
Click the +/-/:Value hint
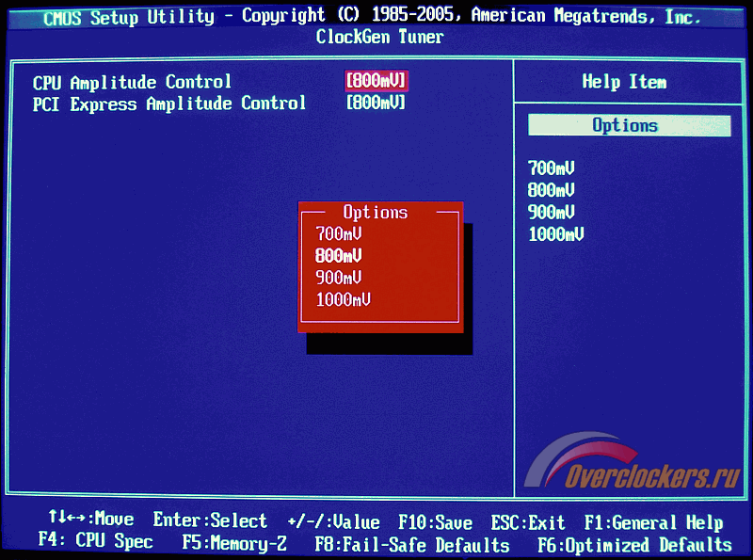click(x=334, y=521)
